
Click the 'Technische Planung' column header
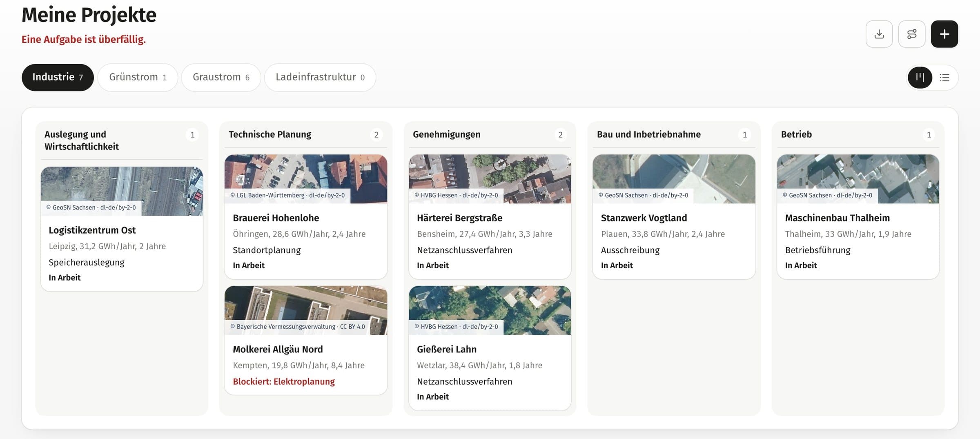[270, 134]
